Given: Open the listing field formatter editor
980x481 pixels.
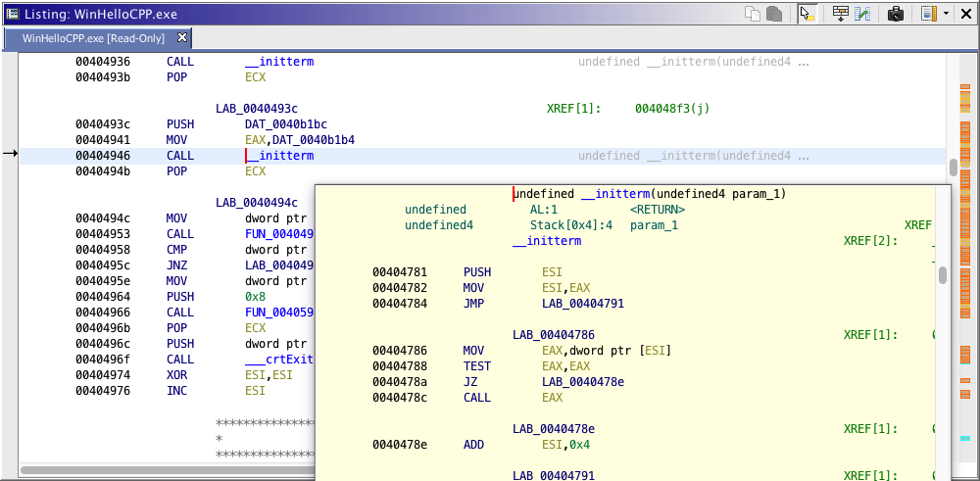Looking at the screenshot, I should point(840,14).
